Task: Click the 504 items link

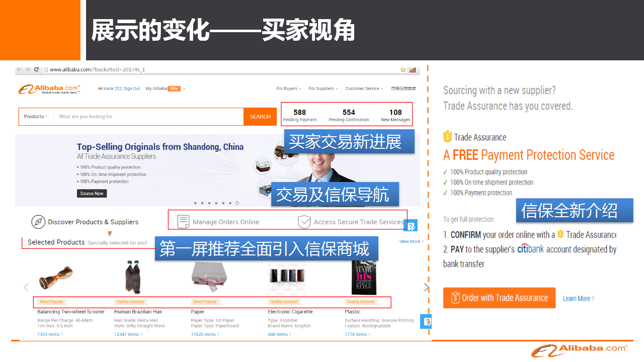Action: click(x=279, y=334)
